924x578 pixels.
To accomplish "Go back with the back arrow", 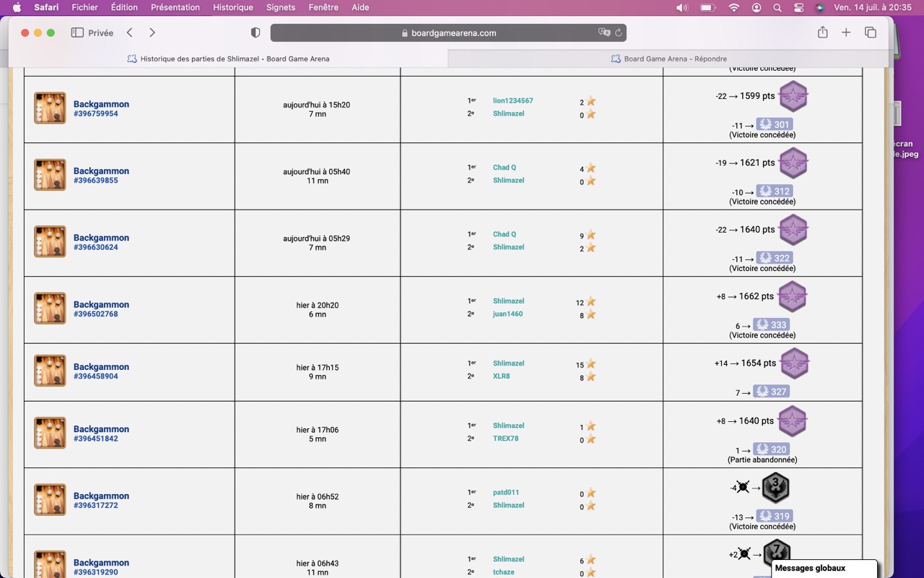I will 129,33.
